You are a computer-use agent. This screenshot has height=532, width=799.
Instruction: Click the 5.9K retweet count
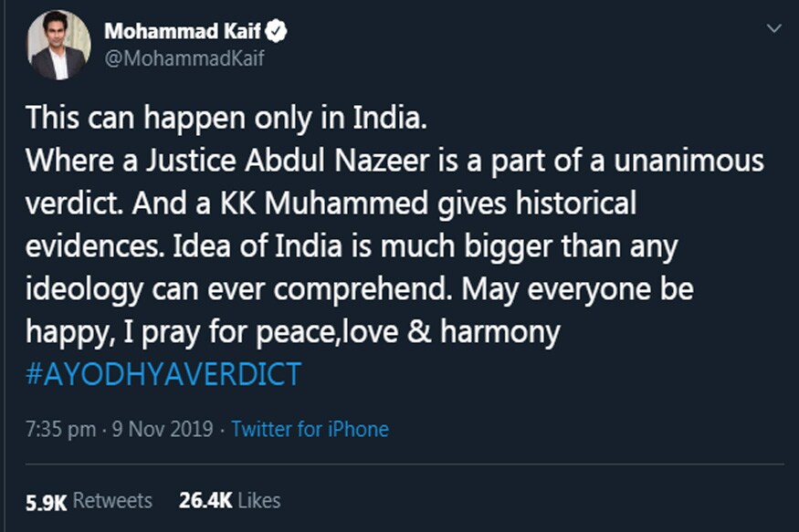tap(47, 501)
